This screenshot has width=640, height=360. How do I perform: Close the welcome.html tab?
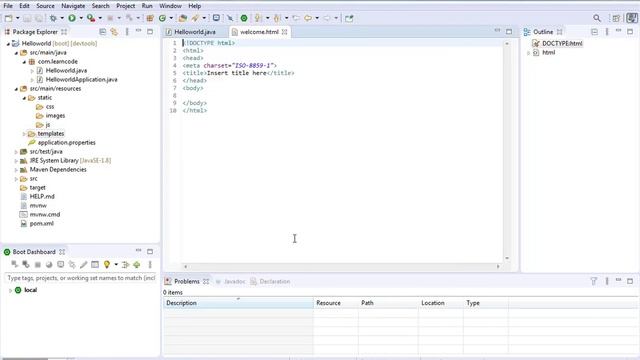point(284,32)
